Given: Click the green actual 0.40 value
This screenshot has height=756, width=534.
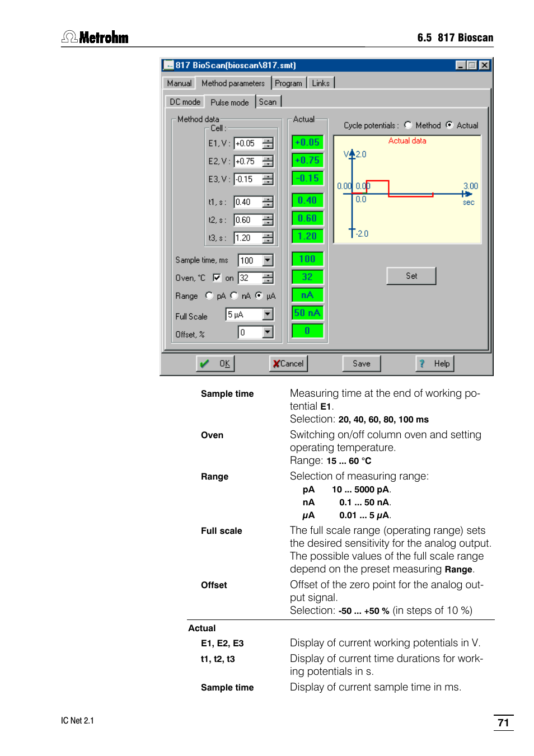Looking at the screenshot, I should pyautogui.click(x=307, y=200).
